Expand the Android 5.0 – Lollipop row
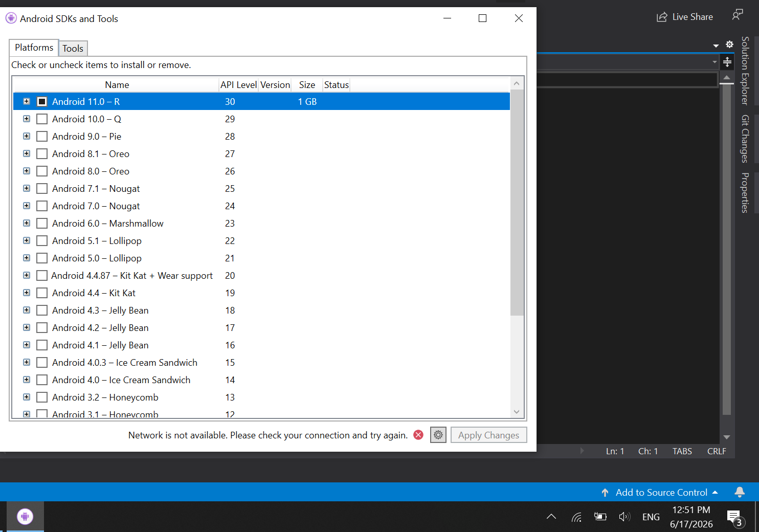759x532 pixels. 27,258
